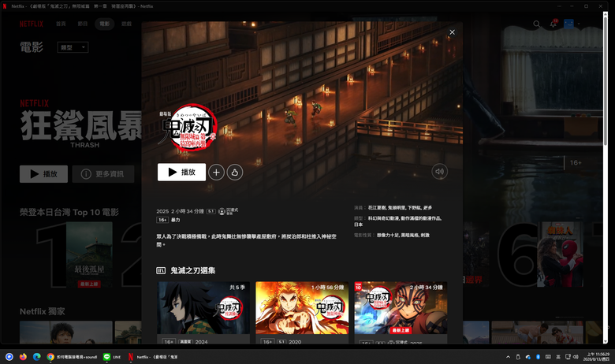Screen dimensions: 615x364
Task: Click the Netflix logo in header
Action: [32, 24]
